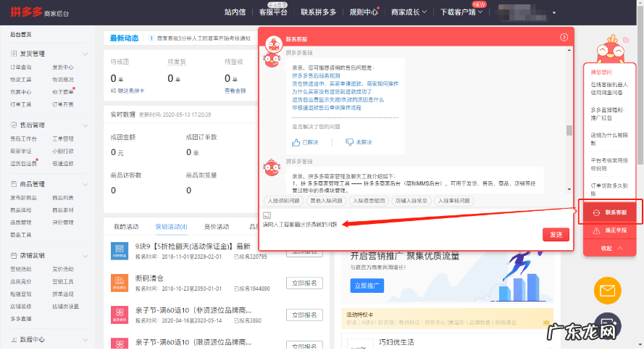Click the 数据中心 chart icon in sidebar

tap(14, 339)
